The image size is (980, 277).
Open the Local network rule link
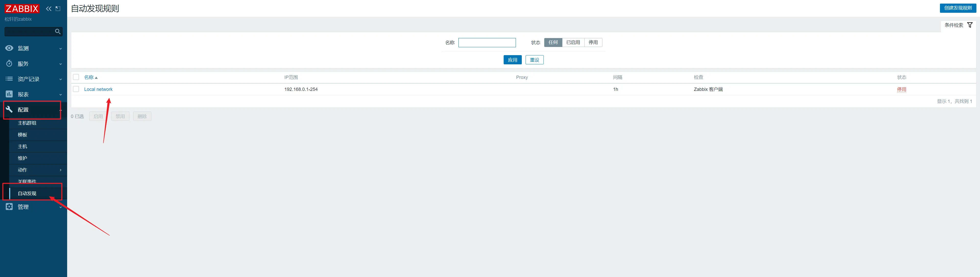coord(98,89)
